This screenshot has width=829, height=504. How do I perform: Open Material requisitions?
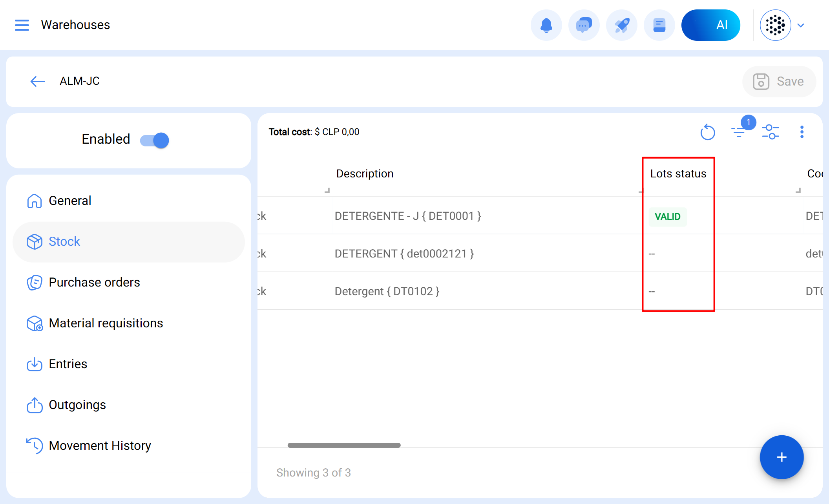pyautogui.click(x=129, y=323)
